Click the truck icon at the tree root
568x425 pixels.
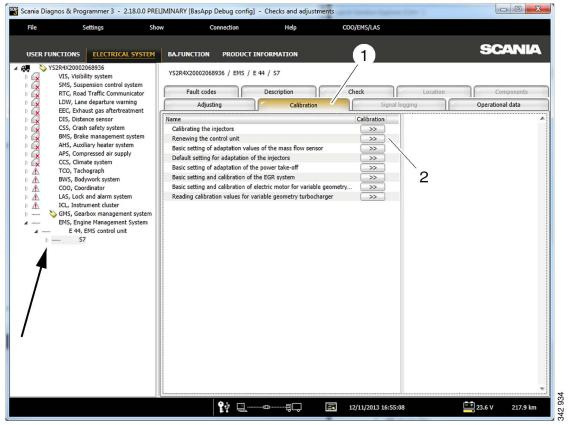[25, 68]
